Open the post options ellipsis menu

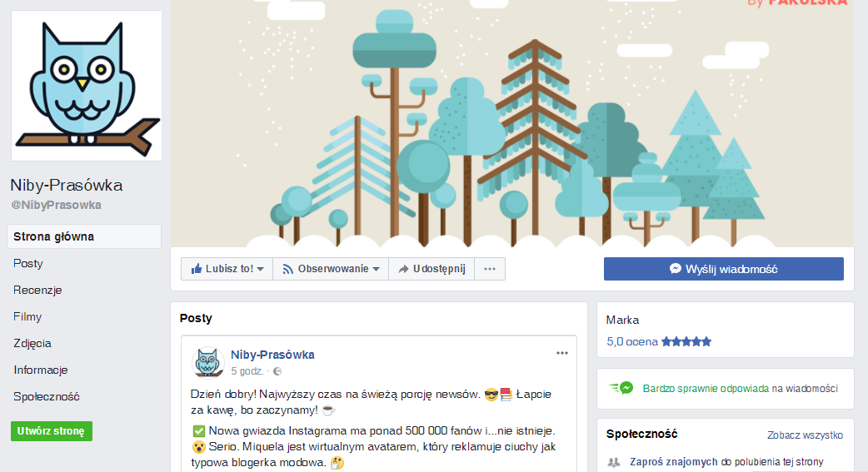[562, 353]
